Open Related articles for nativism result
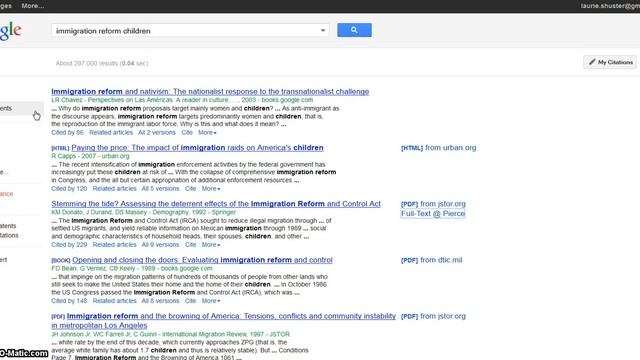Viewport: 640px width, 360px height. pyautogui.click(x=111, y=133)
